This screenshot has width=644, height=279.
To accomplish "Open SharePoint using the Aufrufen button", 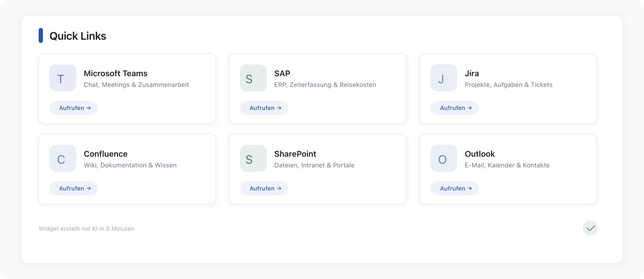I will point(264,188).
